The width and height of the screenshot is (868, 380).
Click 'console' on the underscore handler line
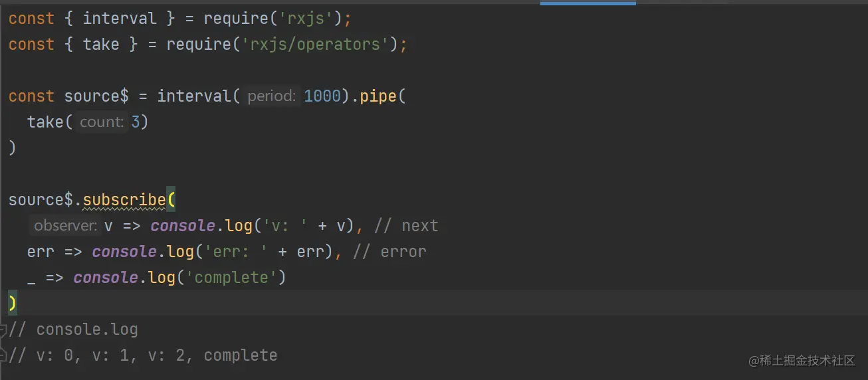[x=106, y=277]
